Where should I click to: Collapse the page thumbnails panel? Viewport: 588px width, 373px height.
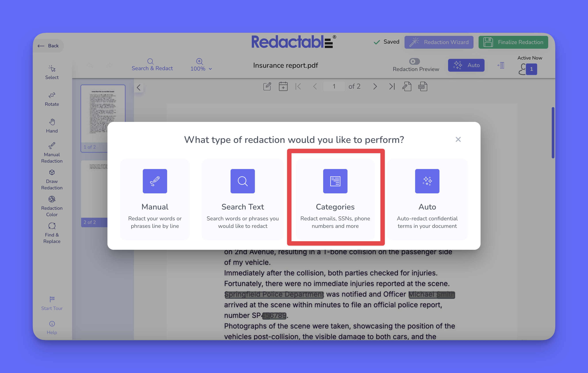pos(139,88)
